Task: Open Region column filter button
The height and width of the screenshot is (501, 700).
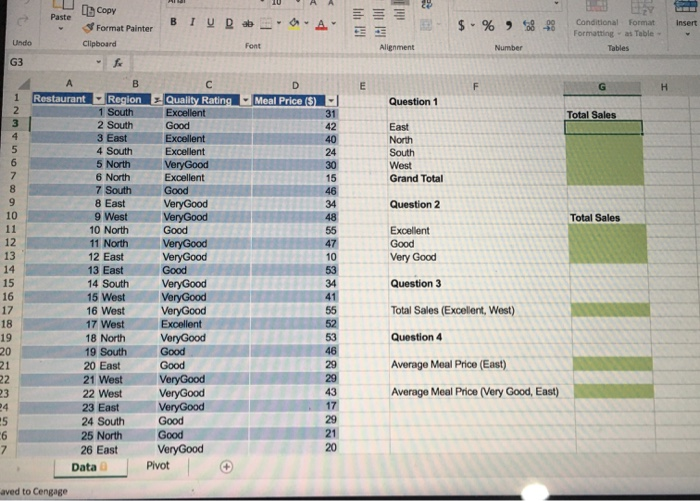Action: 157,100
